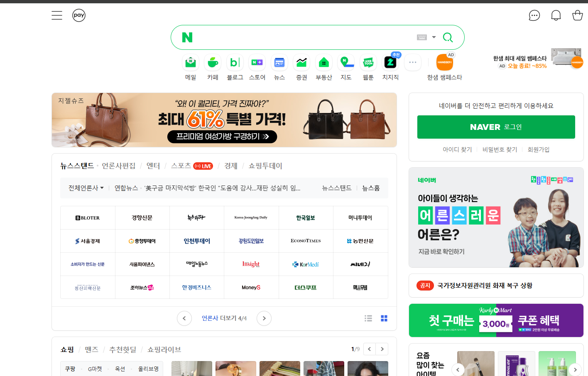Open 증권 shortcut icon
This screenshot has width=588, height=376.
click(301, 63)
